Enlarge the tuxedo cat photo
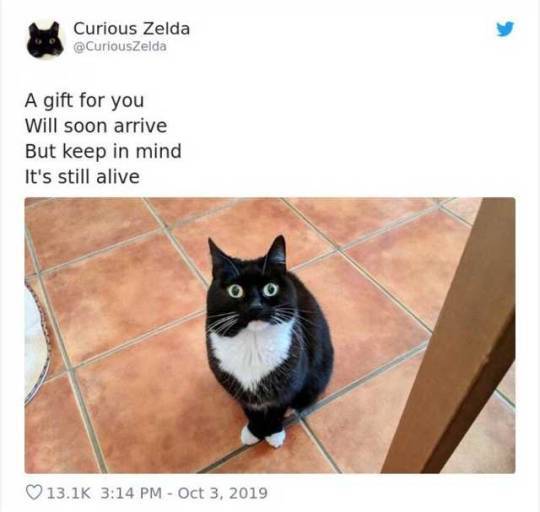This screenshot has height=512, width=540. point(270,335)
